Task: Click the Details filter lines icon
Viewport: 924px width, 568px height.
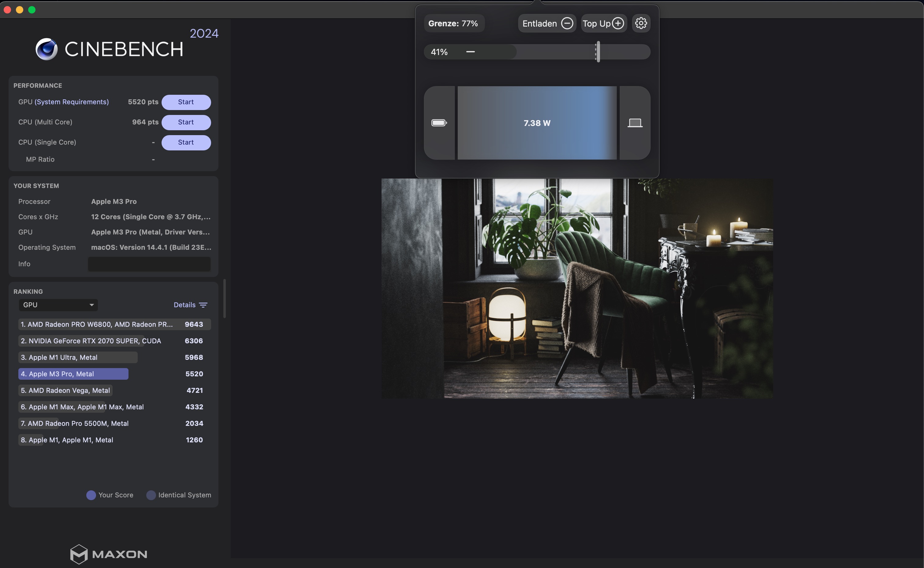Action: coord(203,305)
